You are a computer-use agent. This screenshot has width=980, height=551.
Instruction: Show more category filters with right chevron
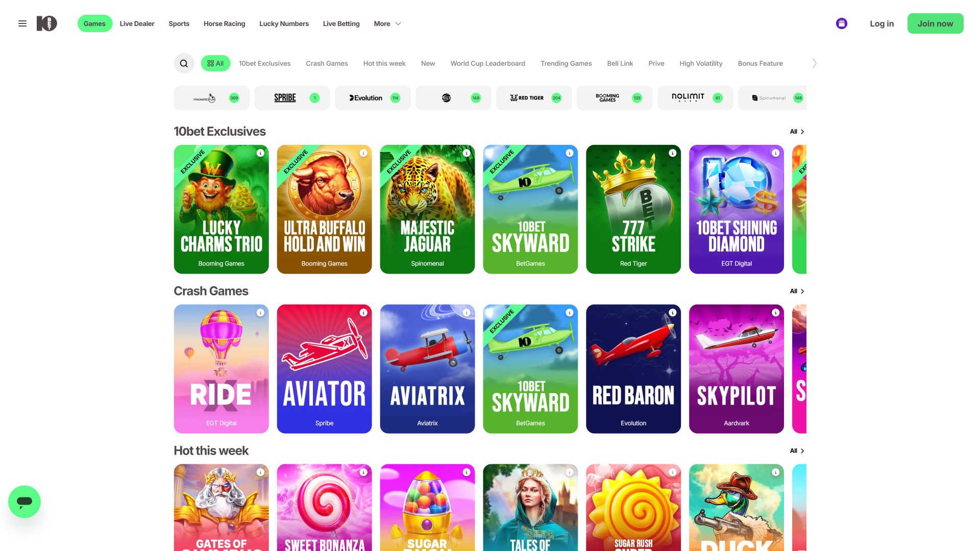click(x=814, y=63)
